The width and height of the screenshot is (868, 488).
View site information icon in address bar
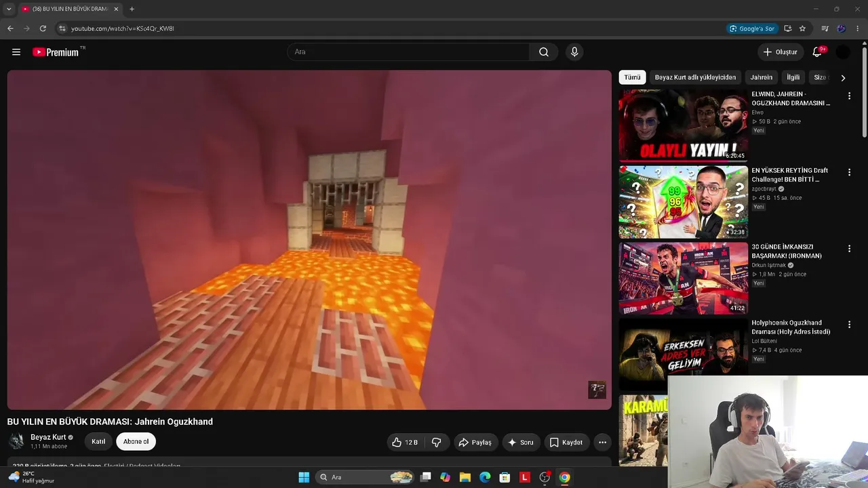point(62,28)
